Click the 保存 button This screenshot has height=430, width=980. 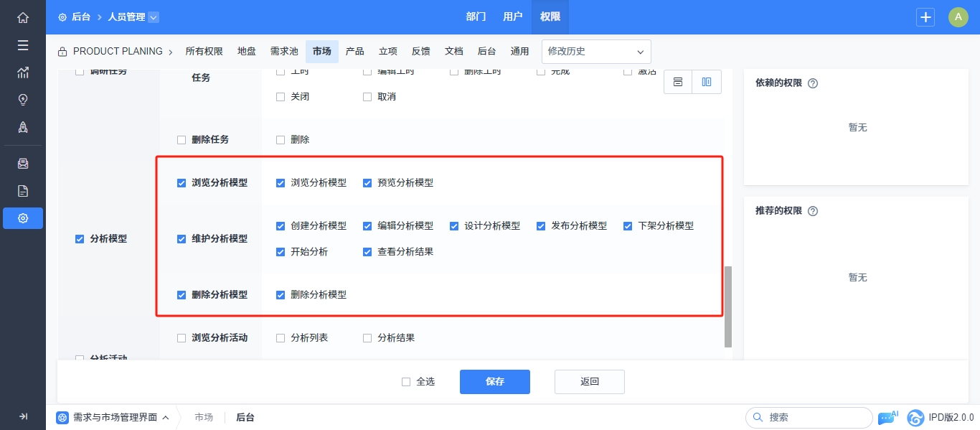coord(494,382)
